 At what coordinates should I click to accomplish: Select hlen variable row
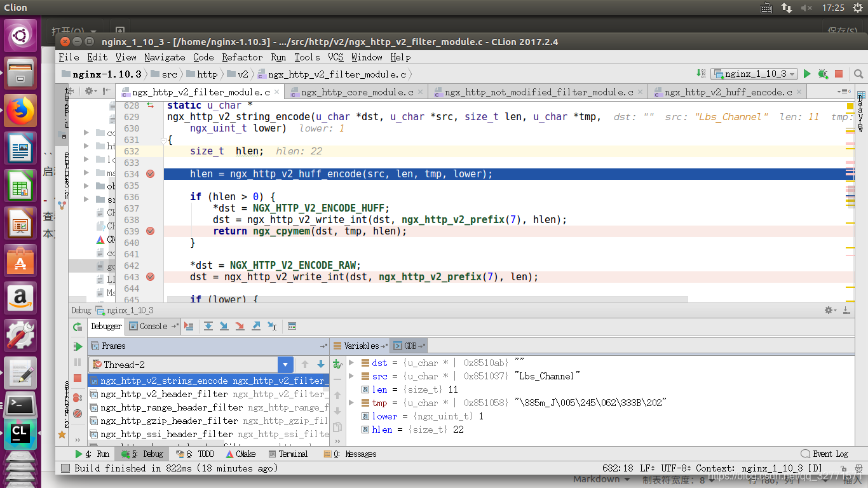pyautogui.click(x=600, y=430)
